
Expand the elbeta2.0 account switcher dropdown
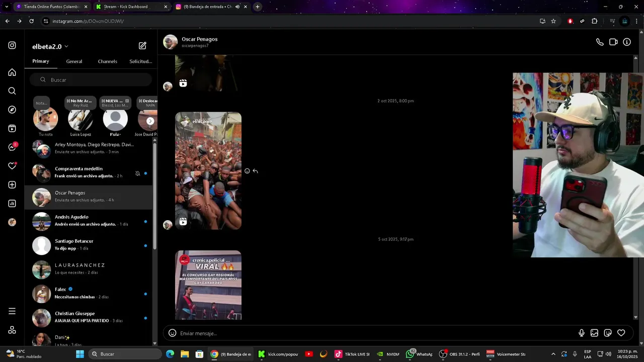66,47
